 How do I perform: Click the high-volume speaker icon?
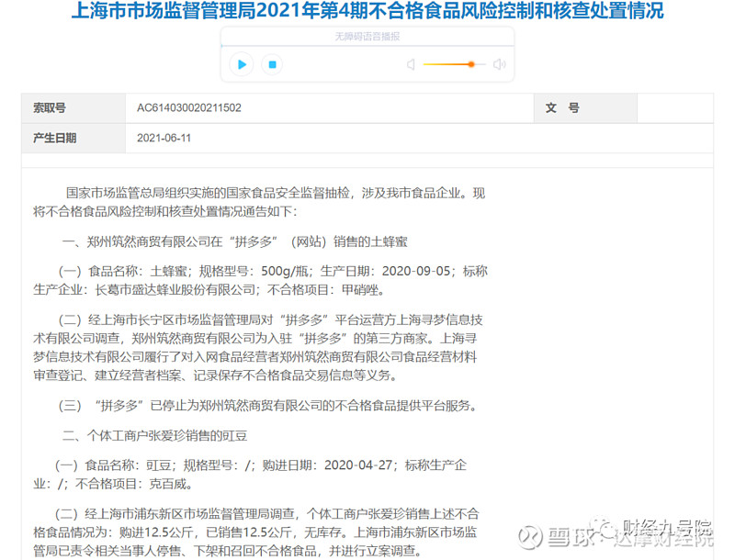coord(499,64)
